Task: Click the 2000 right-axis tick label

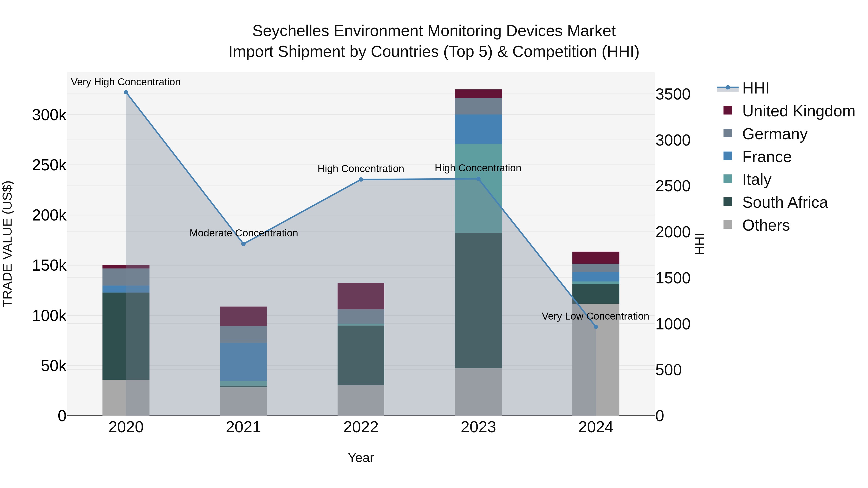Action: click(x=673, y=232)
